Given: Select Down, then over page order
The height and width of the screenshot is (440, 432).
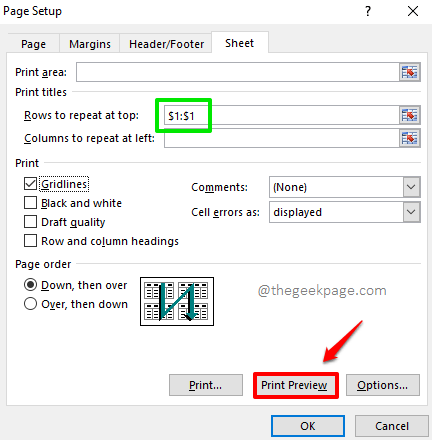Looking at the screenshot, I should 30,285.
